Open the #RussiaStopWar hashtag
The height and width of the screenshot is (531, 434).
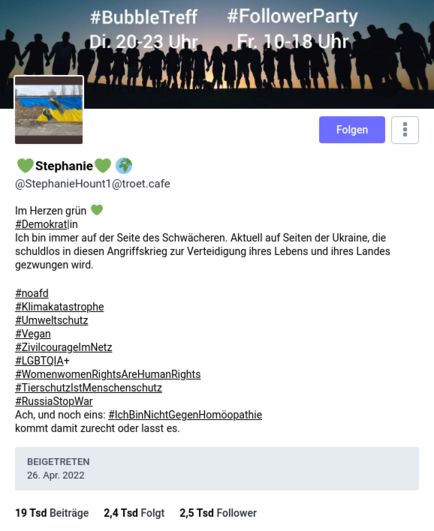54,401
